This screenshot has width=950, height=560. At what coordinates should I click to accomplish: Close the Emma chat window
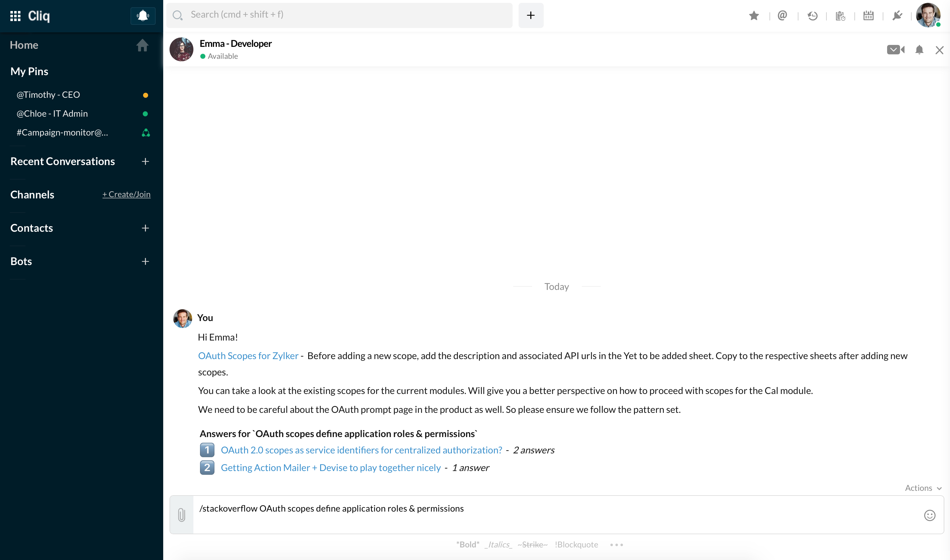[x=939, y=50]
